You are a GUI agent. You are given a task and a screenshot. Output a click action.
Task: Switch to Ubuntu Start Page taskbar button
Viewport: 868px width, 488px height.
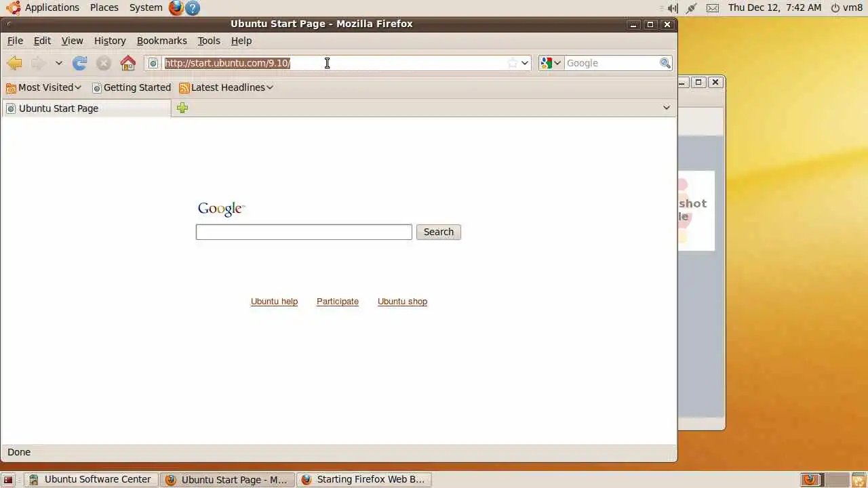tap(227, 480)
